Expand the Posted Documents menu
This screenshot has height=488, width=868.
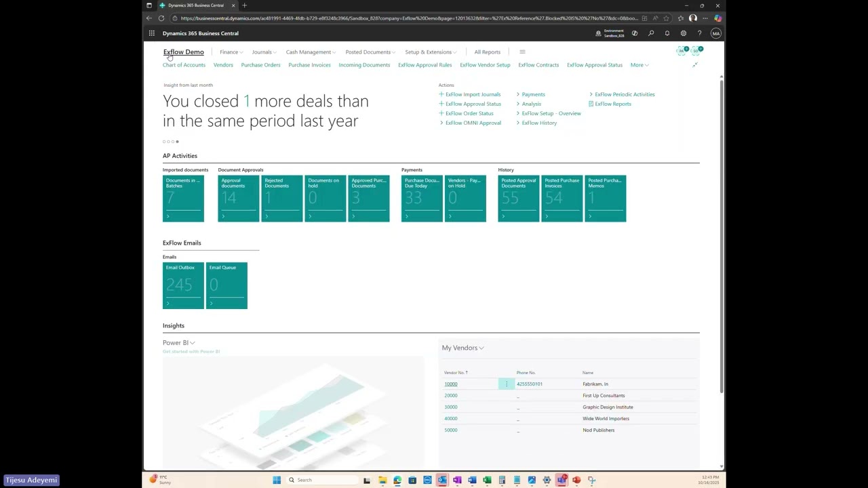[x=370, y=52]
